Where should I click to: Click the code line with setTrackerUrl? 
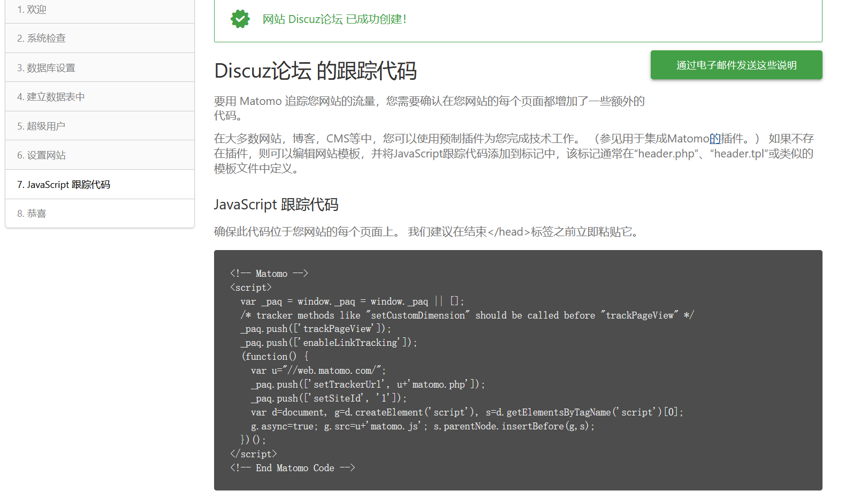368,384
